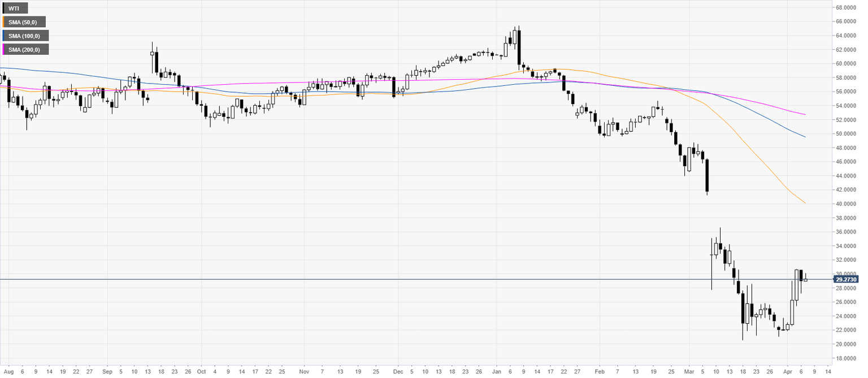Select the Dec label on date axis

(397, 372)
